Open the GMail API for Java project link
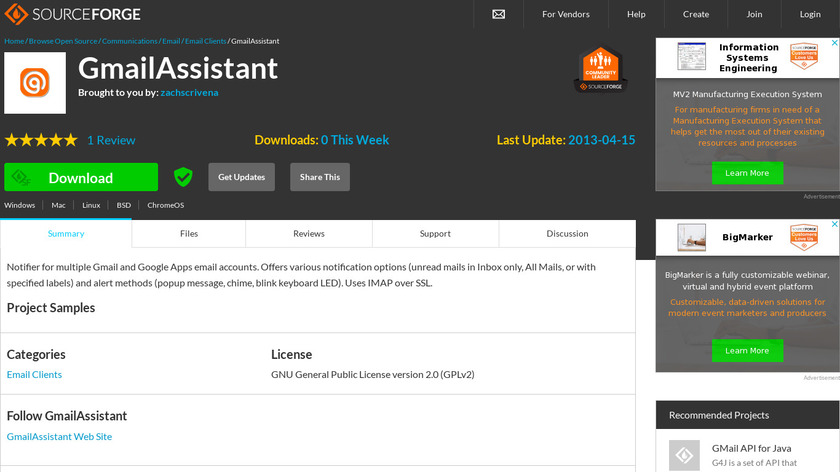The image size is (840, 472). coord(751,448)
